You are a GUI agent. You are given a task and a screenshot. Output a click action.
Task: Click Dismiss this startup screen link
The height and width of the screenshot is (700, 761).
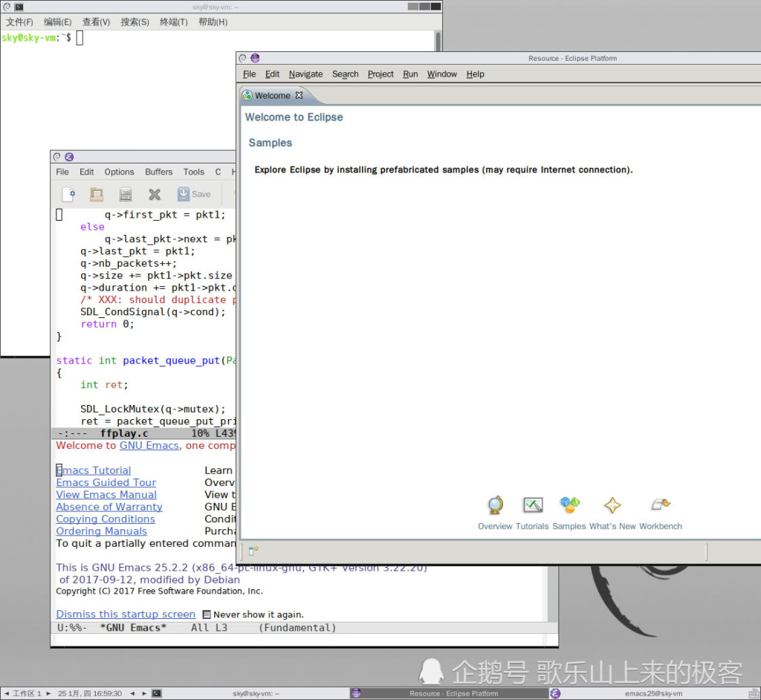[126, 614]
